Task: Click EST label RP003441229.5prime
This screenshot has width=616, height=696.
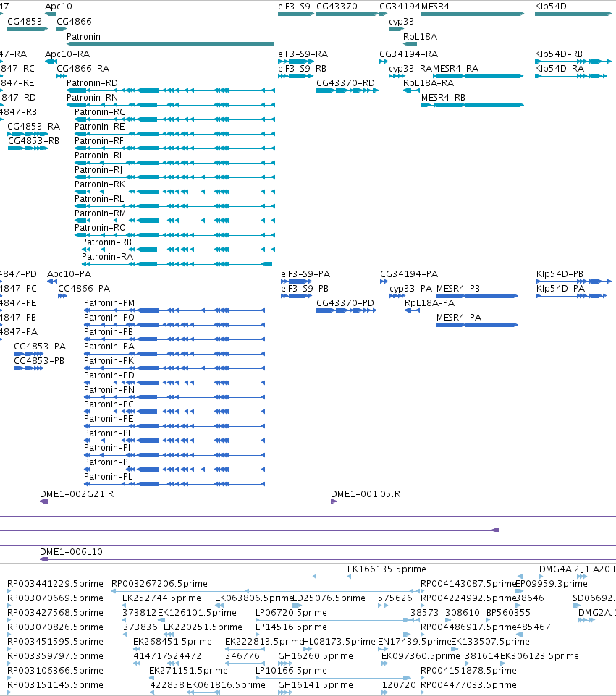Action: [x=55, y=584]
